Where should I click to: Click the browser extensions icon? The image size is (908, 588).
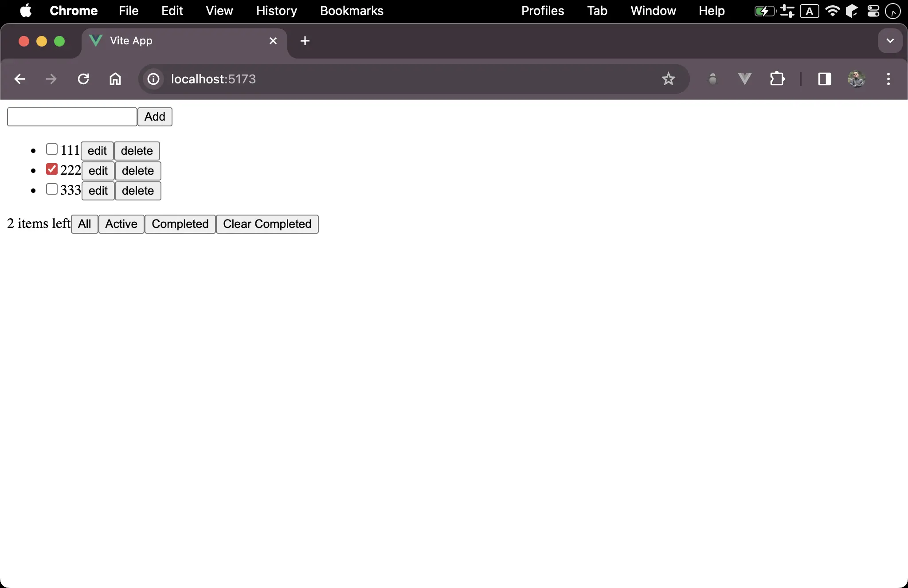(778, 79)
